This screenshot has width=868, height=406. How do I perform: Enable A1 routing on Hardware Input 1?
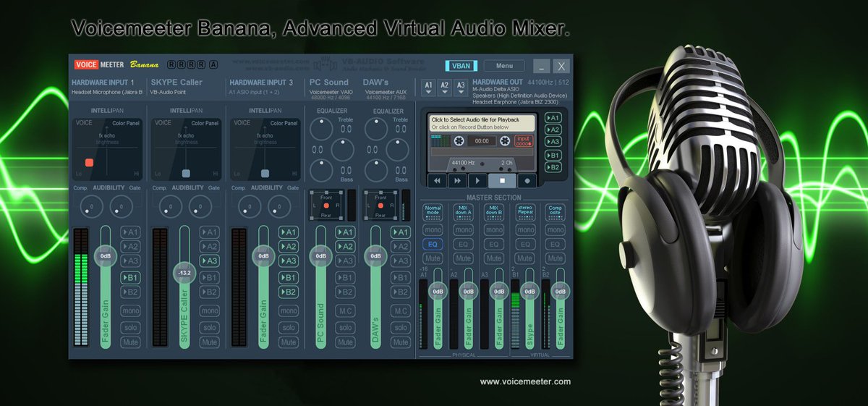[x=130, y=232]
